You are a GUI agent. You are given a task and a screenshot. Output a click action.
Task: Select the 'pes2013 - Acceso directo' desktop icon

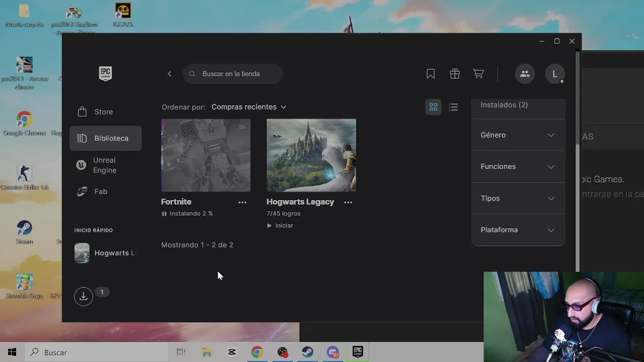pos(24,73)
